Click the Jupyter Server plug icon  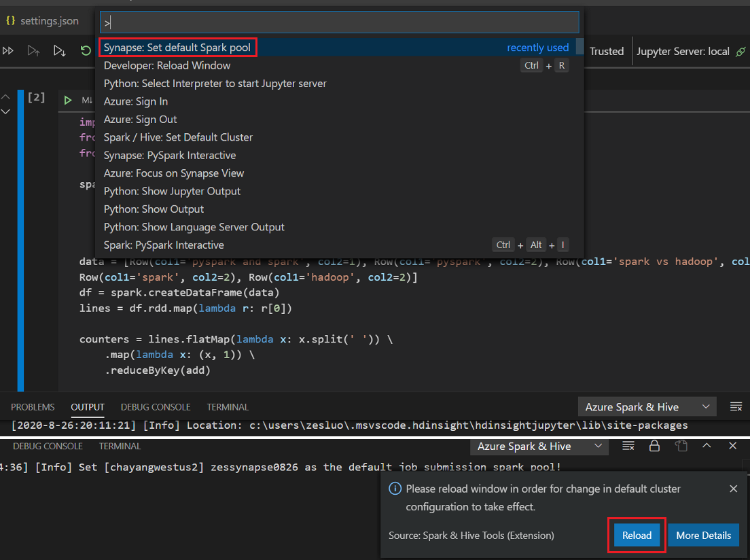click(x=740, y=52)
